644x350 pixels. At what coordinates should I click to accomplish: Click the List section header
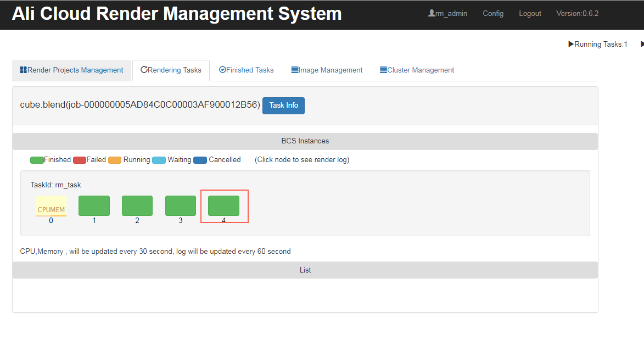point(305,270)
